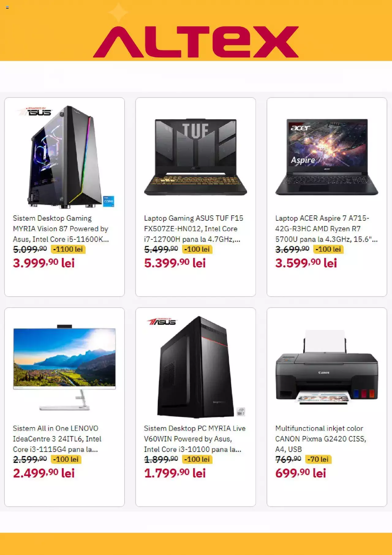Click the -70 lei discount badge on printer
This screenshot has width=392, height=555.
tap(318, 459)
